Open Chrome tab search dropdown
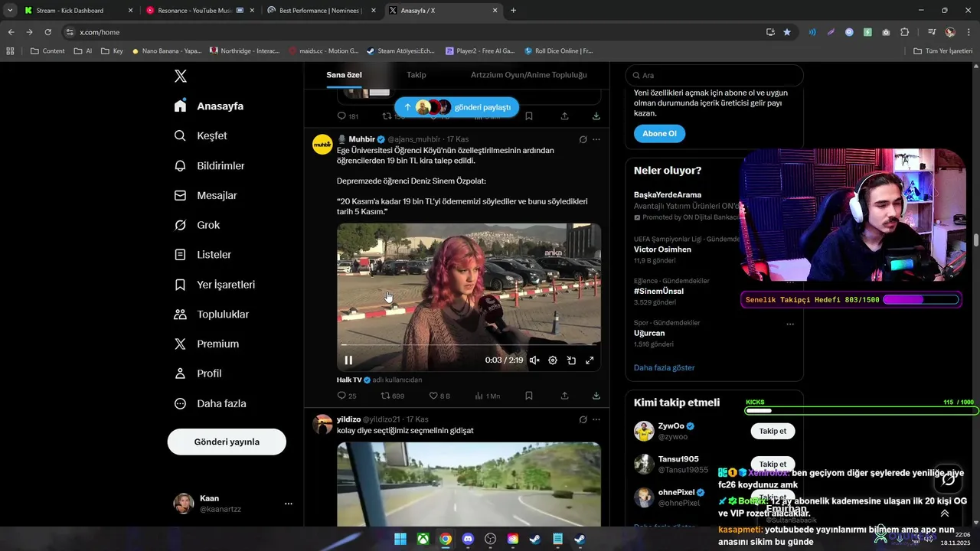980x551 pixels. coord(10,10)
